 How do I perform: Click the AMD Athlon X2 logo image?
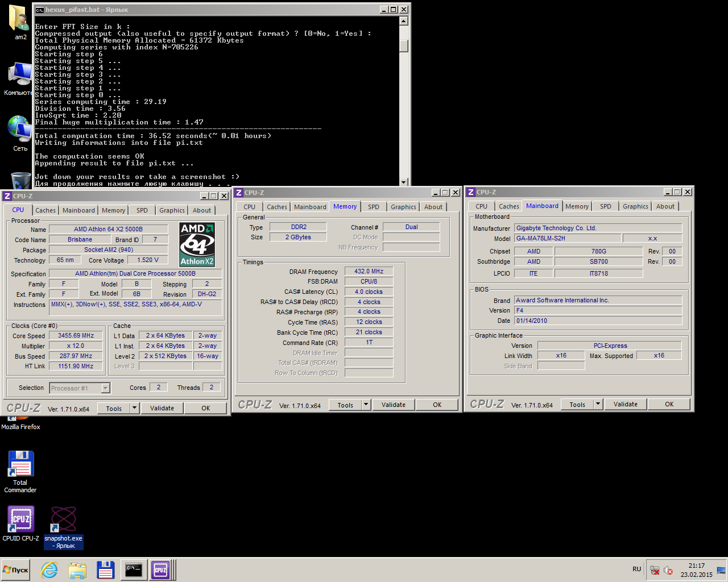[x=197, y=244]
